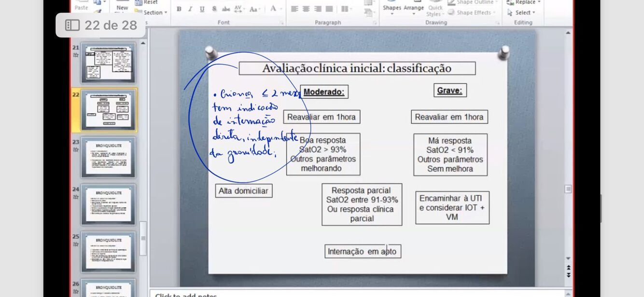Click thumbnail pane scroll-up arrow
This screenshot has height=297, width=644.
tap(143, 43)
